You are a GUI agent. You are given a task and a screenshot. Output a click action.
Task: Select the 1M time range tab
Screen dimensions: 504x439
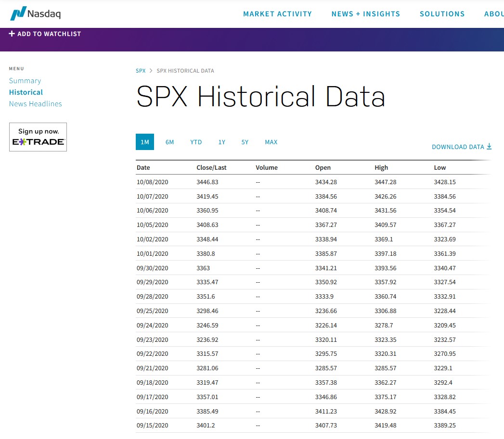point(145,142)
